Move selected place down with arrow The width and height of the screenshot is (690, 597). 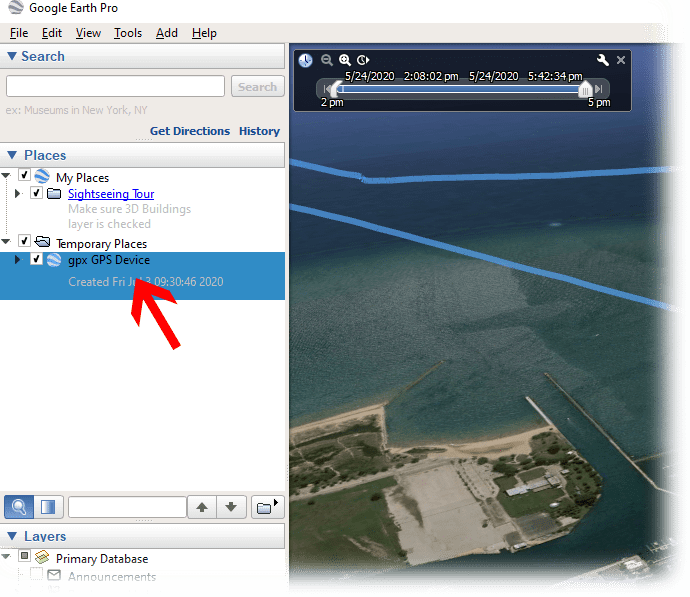[x=231, y=507]
